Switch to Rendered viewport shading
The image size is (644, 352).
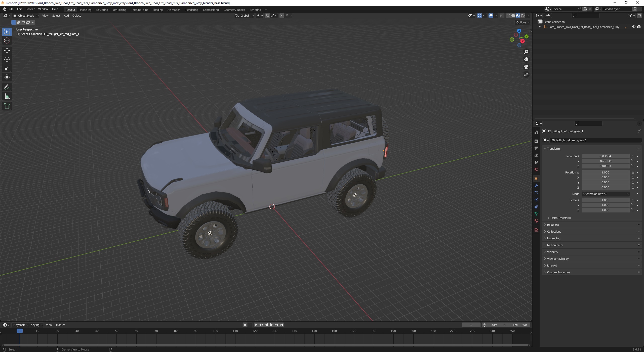click(x=523, y=16)
